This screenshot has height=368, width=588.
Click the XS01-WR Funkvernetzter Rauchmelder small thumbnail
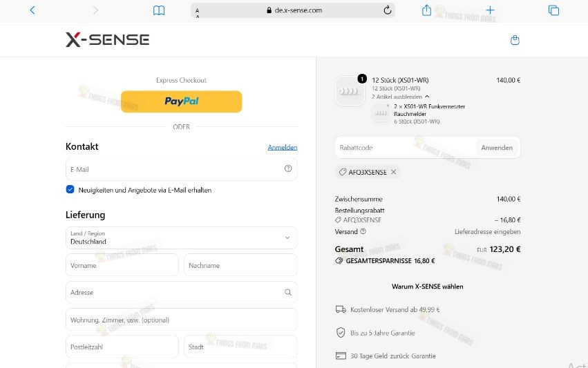(381, 113)
